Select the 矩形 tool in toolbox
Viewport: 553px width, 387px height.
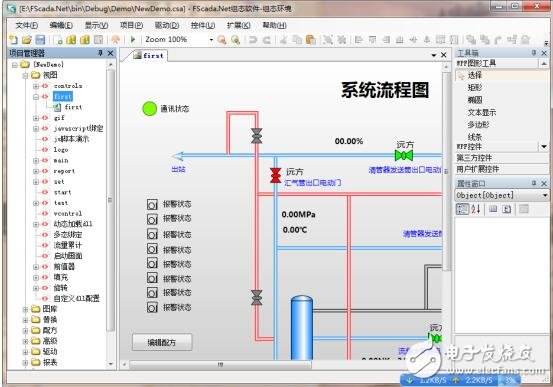[x=475, y=87]
